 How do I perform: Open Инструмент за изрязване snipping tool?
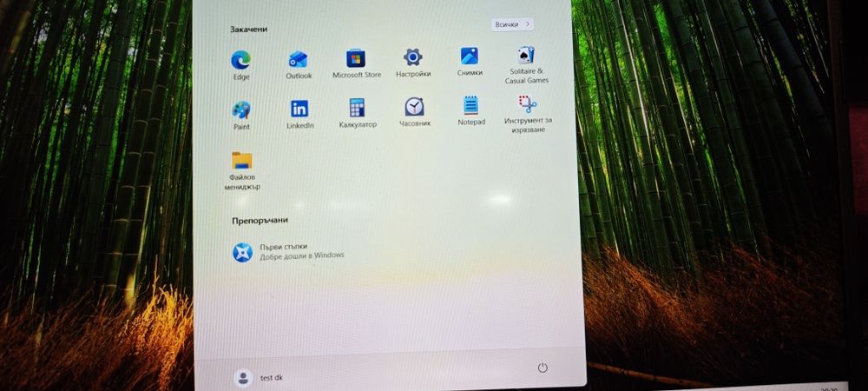[528, 114]
